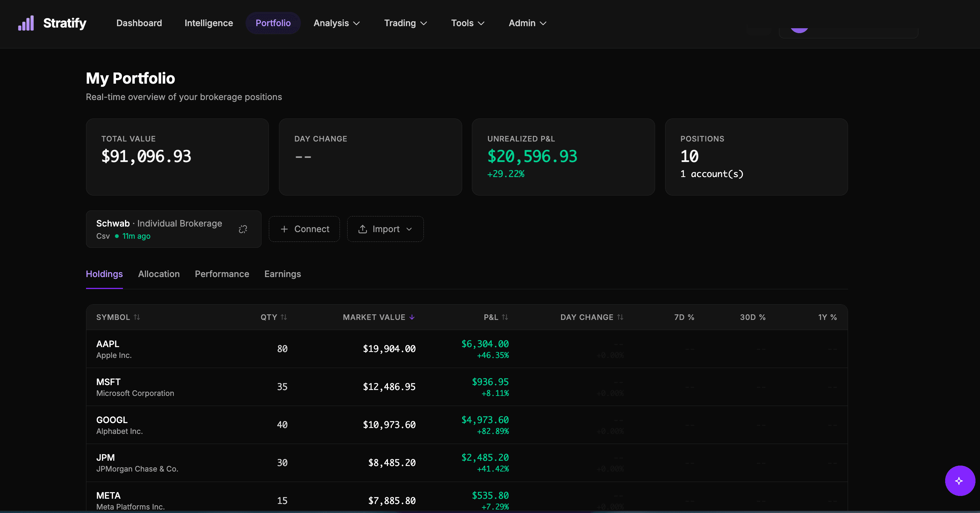The width and height of the screenshot is (980, 513).
Task: Open the Analysis dropdown menu
Action: pyautogui.click(x=336, y=23)
